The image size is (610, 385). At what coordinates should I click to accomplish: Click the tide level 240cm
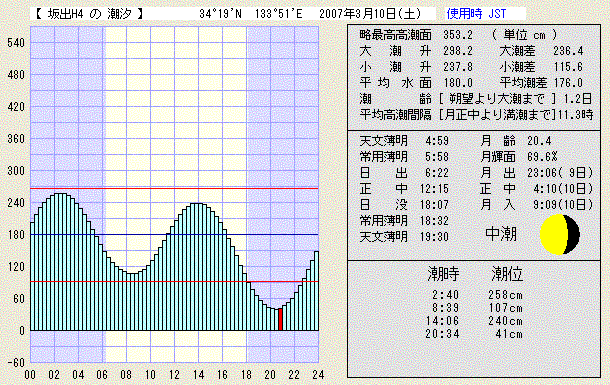pyautogui.click(x=505, y=321)
